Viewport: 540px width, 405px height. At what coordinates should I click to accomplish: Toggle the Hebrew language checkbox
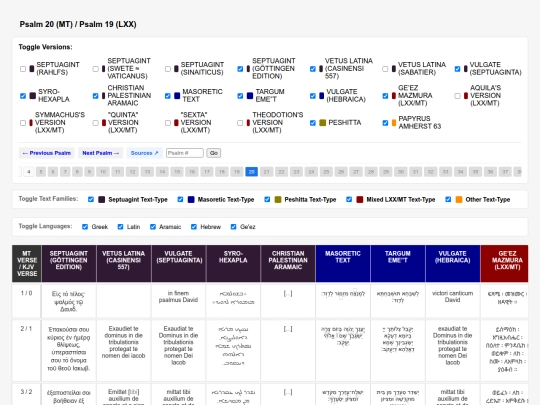pos(194,227)
